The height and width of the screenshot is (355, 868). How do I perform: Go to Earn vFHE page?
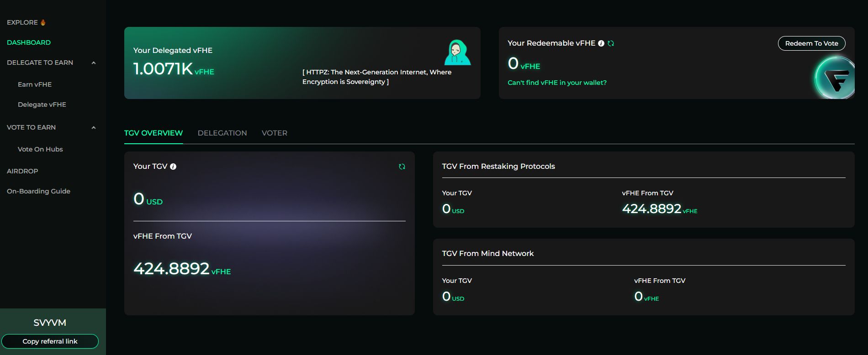pos(35,84)
